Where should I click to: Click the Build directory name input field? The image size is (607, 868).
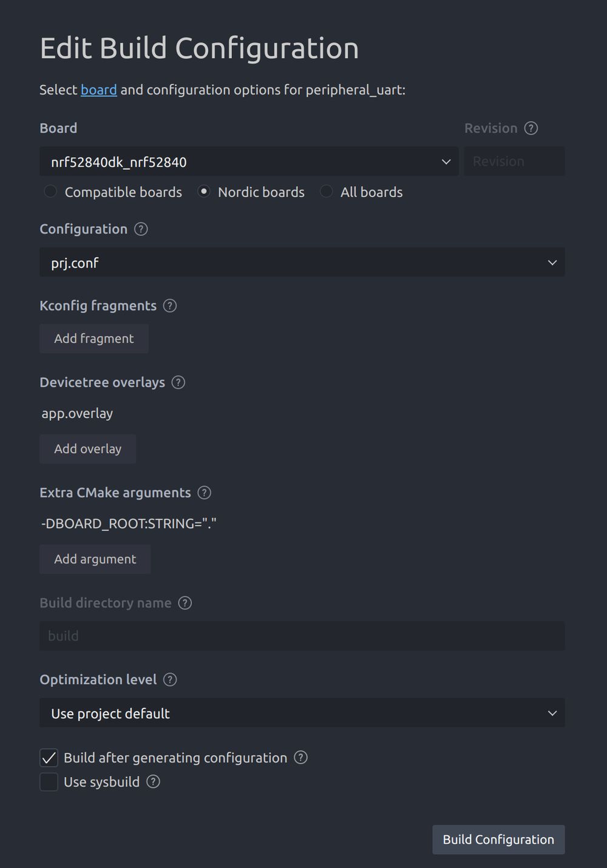(x=302, y=636)
